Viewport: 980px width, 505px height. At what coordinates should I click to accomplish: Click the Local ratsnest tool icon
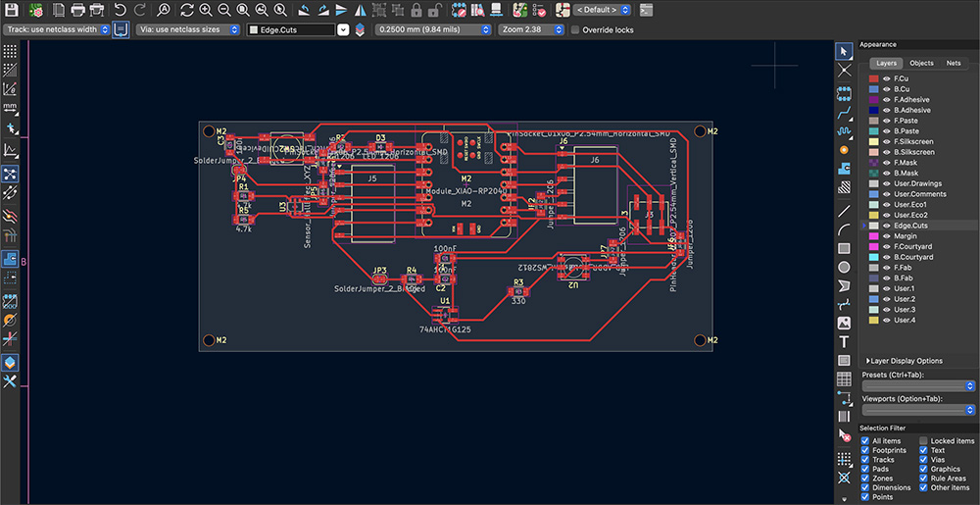[x=844, y=70]
